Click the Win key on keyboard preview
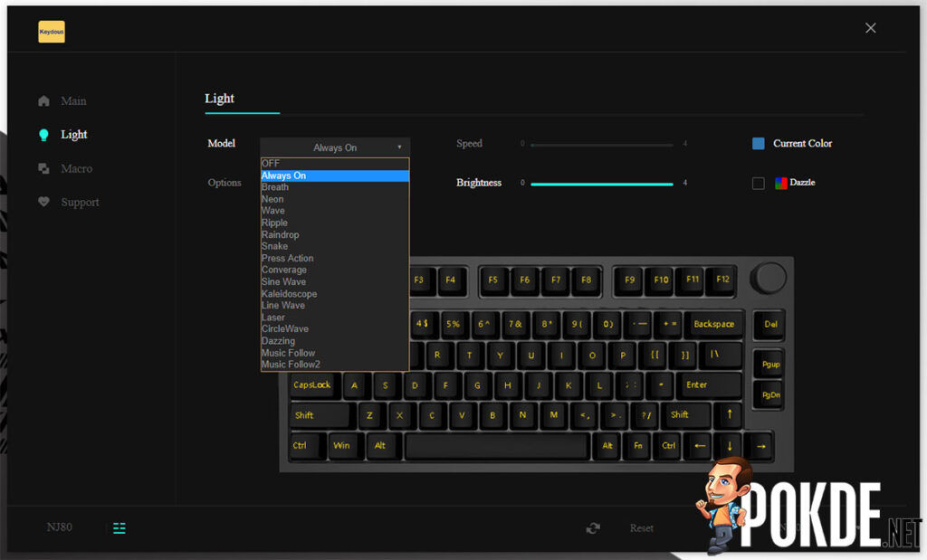927x560 pixels. [341, 447]
